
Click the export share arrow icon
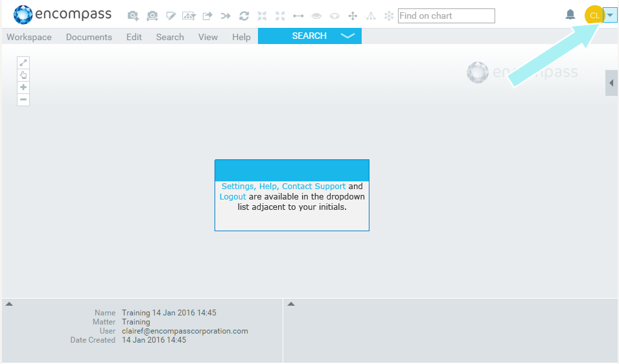coord(207,16)
